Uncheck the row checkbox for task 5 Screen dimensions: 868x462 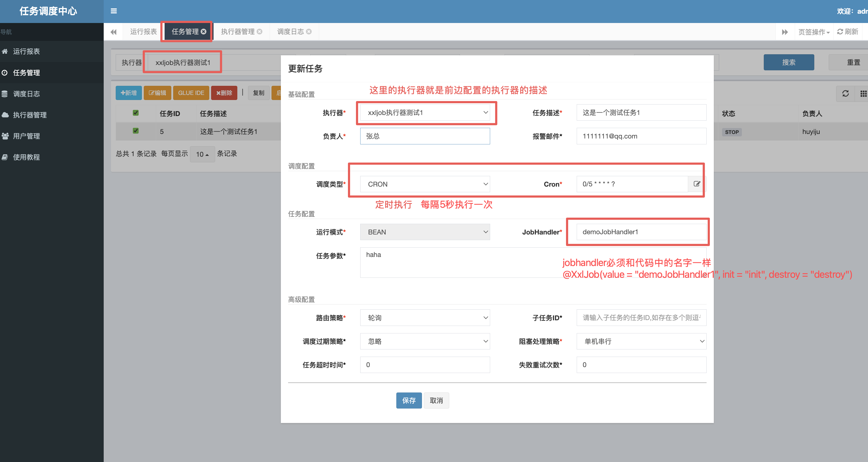(x=135, y=131)
